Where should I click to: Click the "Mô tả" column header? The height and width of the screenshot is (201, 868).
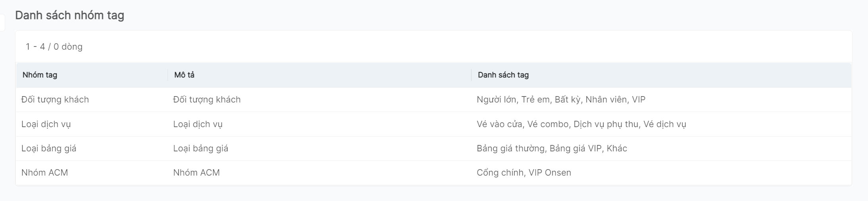tap(184, 75)
